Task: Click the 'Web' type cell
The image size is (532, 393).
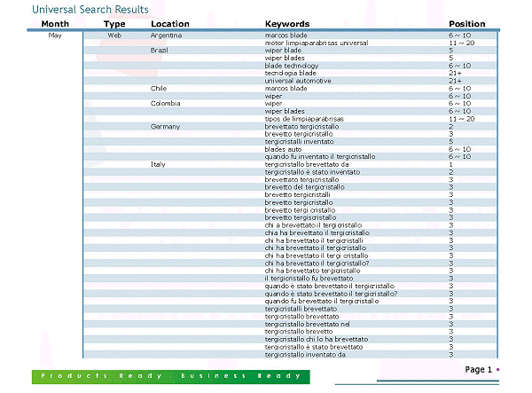Action: (114, 35)
